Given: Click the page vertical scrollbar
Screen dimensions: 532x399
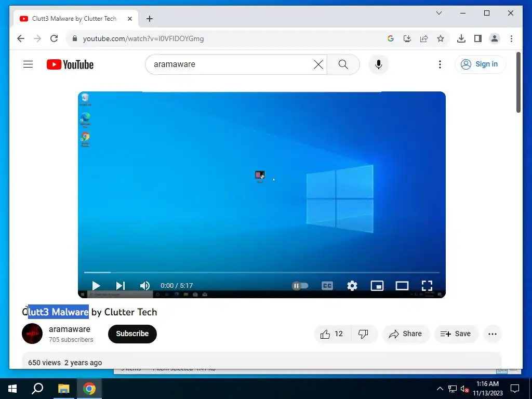Looking at the screenshot, I should pos(518,82).
